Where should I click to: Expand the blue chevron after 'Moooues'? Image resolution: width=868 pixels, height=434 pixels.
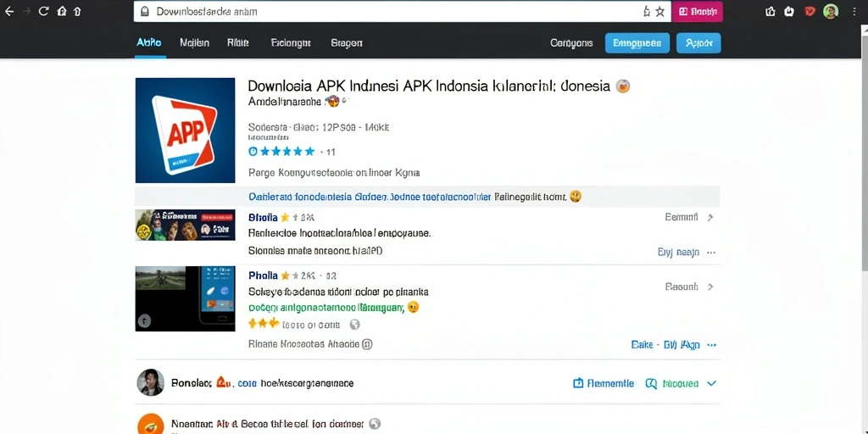pos(712,383)
